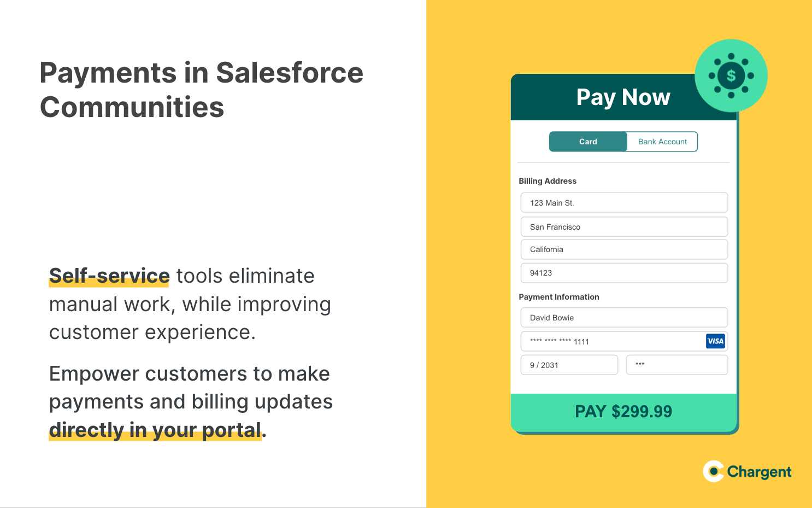Click the Payment Information section label
Screen dimensions: 812x508
coord(559,297)
